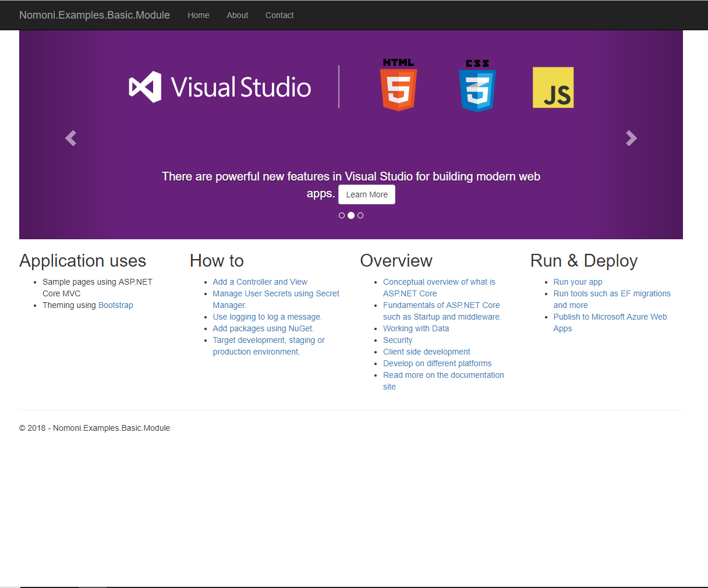Click the Visual Studio logo in banner
The height and width of the screenshot is (588, 708).
point(220,87)
